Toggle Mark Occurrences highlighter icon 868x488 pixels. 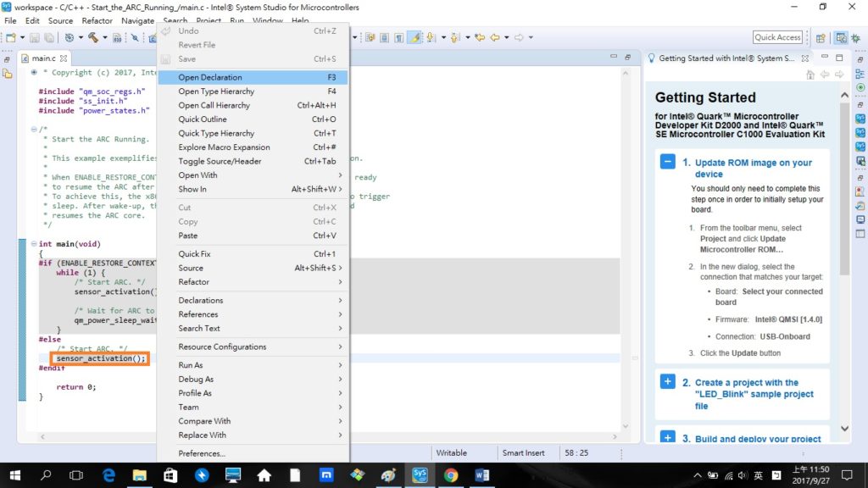(x=414, y=37)
